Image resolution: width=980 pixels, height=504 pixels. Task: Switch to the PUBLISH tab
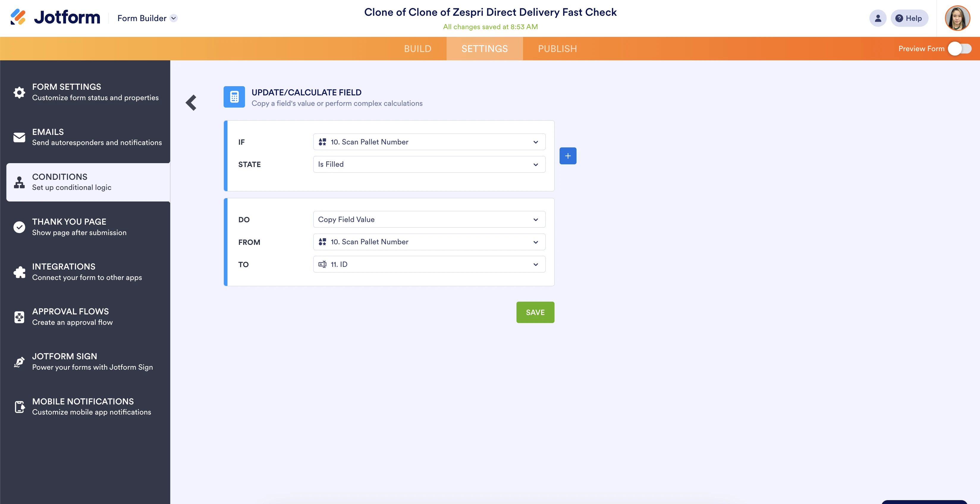[x=557, y=49]
